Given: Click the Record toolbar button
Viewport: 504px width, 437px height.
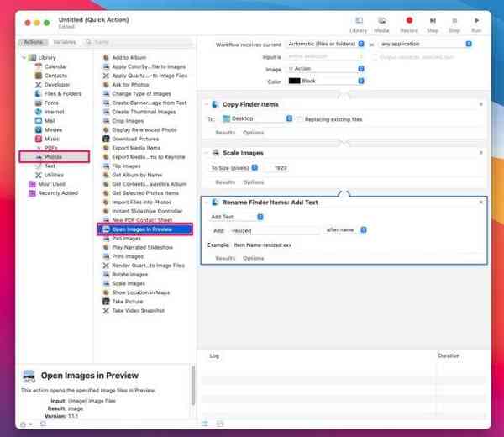Looking at the screenshot, I should pos(409,24).
